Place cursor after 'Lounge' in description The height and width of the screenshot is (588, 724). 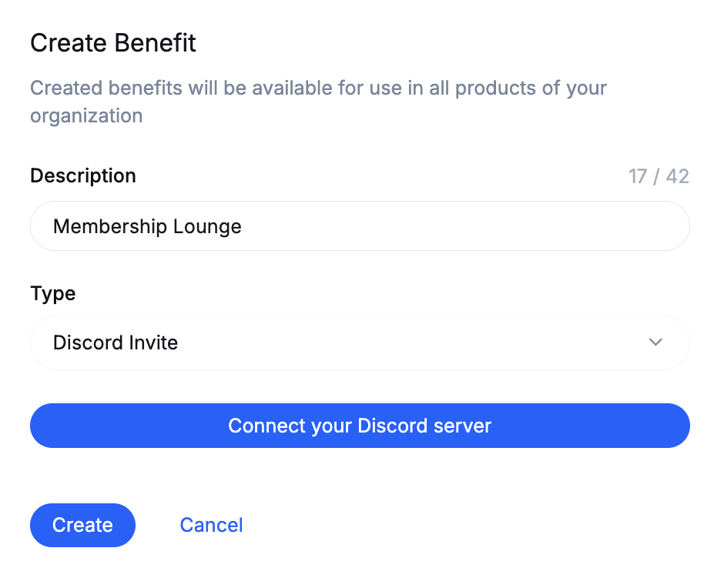[x=242, y=226]
